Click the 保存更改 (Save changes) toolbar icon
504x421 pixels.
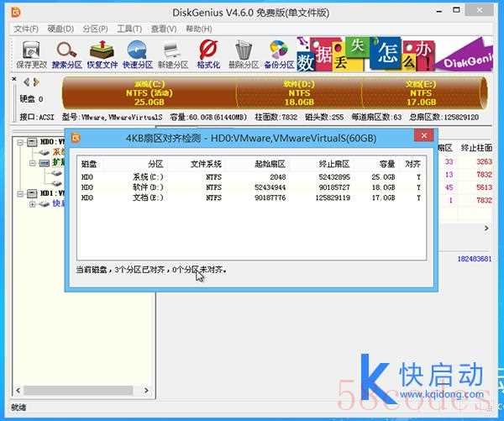tap(32, 55)
